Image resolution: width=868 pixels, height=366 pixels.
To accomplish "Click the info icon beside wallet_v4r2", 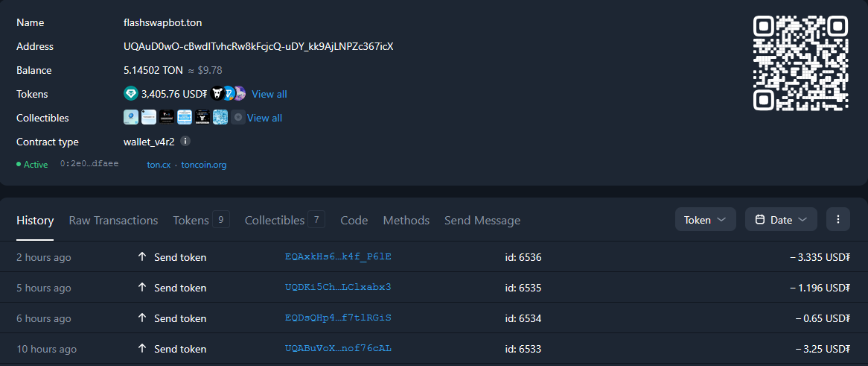I will (186, 141).
